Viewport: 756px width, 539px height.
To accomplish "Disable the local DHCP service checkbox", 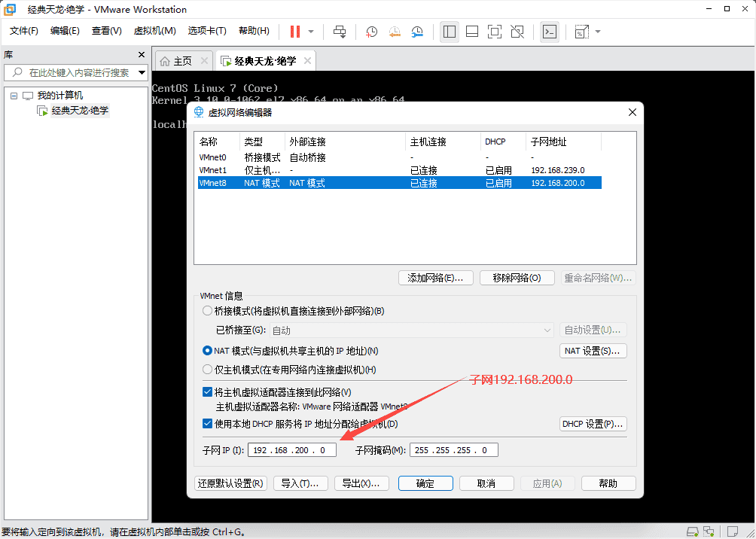I will (x=208, y=424).
